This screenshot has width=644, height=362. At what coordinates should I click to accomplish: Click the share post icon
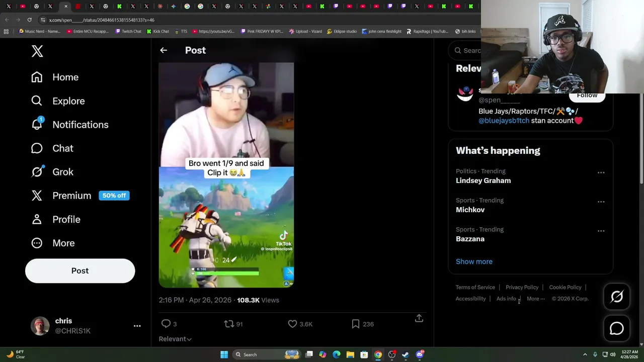point(419,318)
